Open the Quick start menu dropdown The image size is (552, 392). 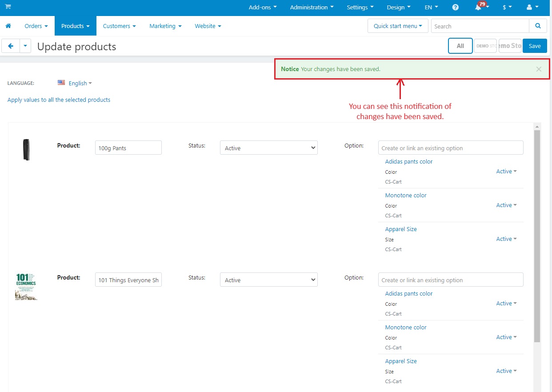pos(398,26)
